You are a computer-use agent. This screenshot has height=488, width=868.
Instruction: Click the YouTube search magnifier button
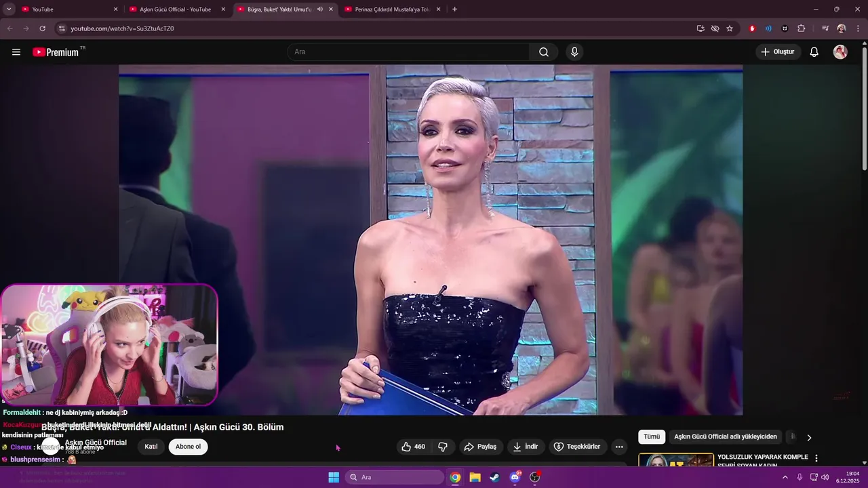coord(544,52)
